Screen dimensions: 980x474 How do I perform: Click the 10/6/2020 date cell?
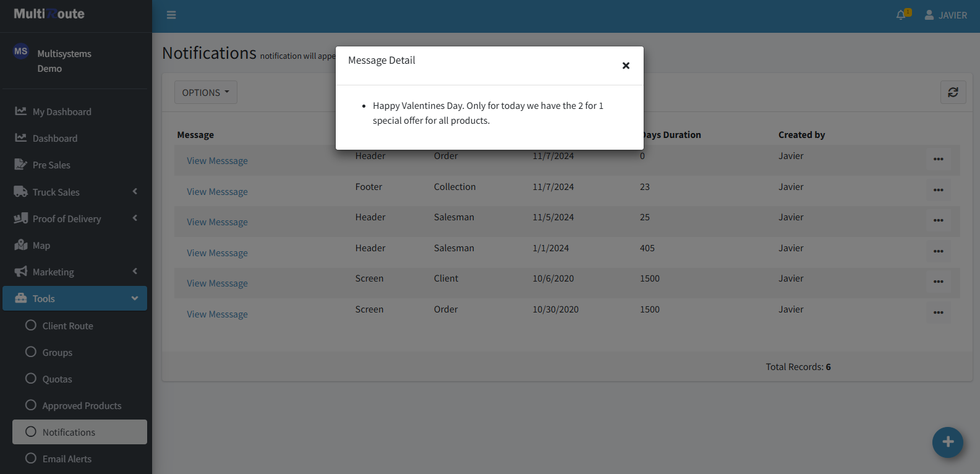pyautogui.click(x=553, y=278)
